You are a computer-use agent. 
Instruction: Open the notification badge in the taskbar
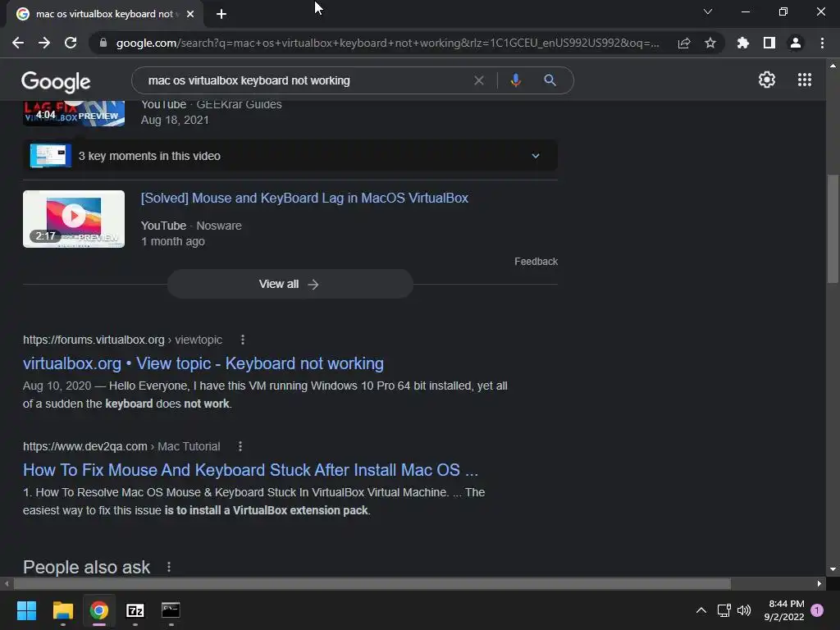pos(817,610)
